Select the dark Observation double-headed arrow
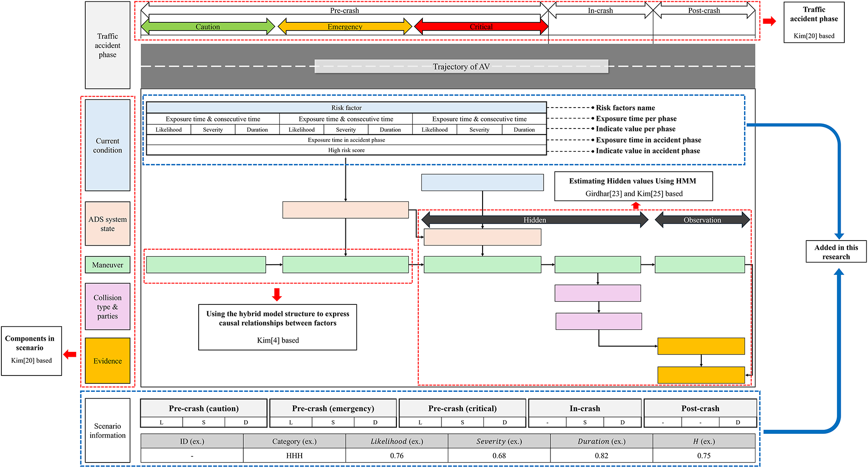The width and height of the screenshot is (868, 468). point(702,220)
